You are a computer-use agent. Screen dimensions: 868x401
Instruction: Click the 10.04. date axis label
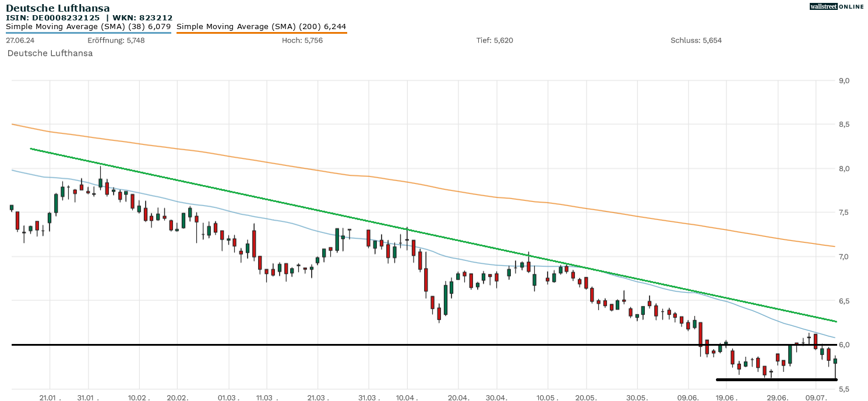(407, 398)
